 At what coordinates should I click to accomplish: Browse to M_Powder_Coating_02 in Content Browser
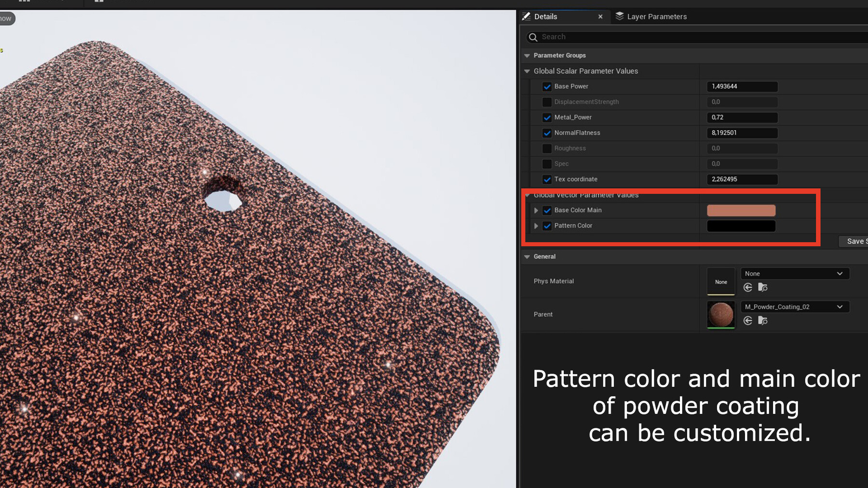pos(763,320)
